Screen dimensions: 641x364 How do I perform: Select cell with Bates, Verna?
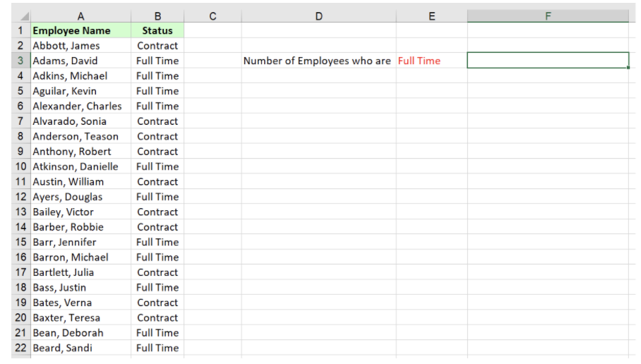(x=81, y=303)
